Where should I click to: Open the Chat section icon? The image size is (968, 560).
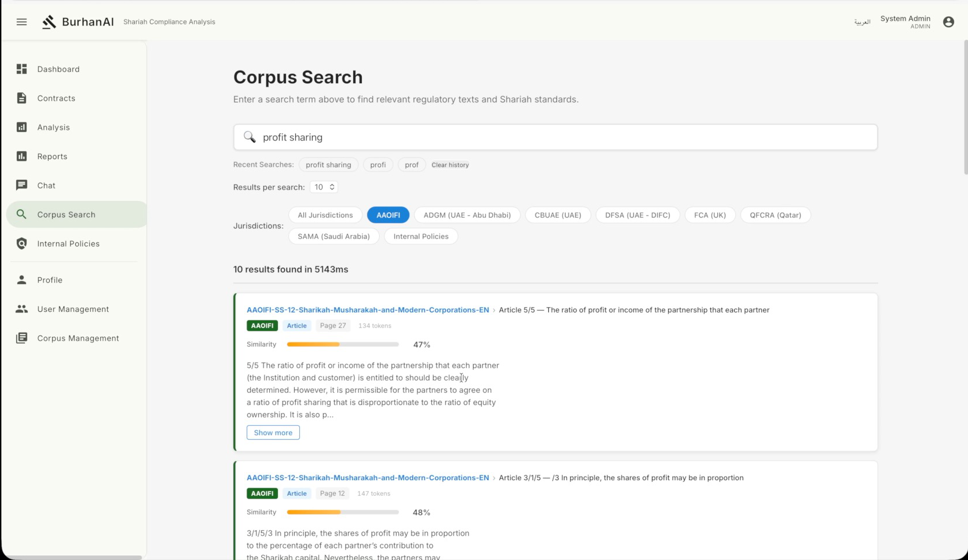pyautogui.click(x=21, y=185)
